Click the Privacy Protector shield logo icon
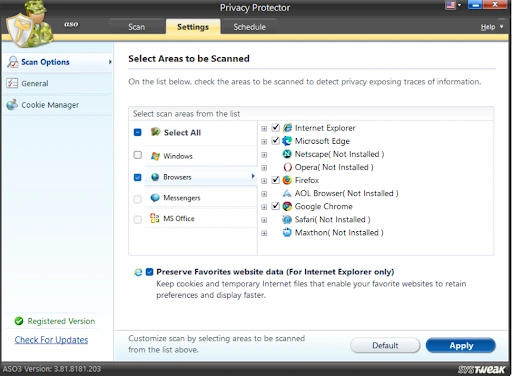Screen dimensions: 512x376 (28, 25)
